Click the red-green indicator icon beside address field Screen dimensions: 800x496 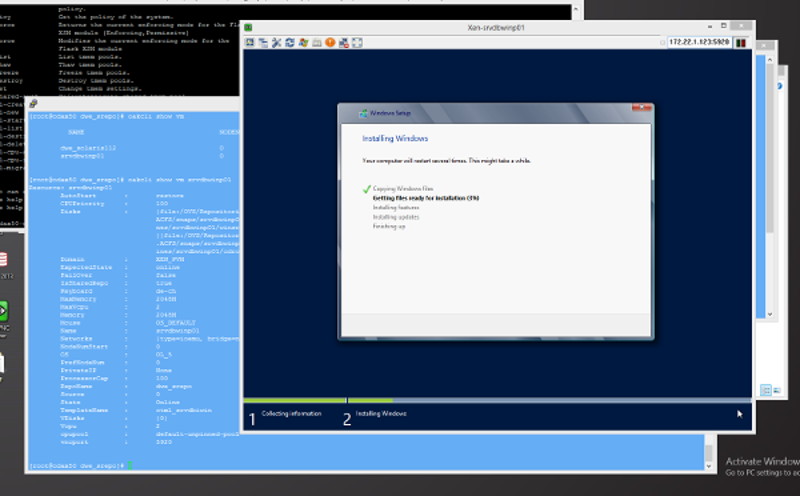point(741,43)
